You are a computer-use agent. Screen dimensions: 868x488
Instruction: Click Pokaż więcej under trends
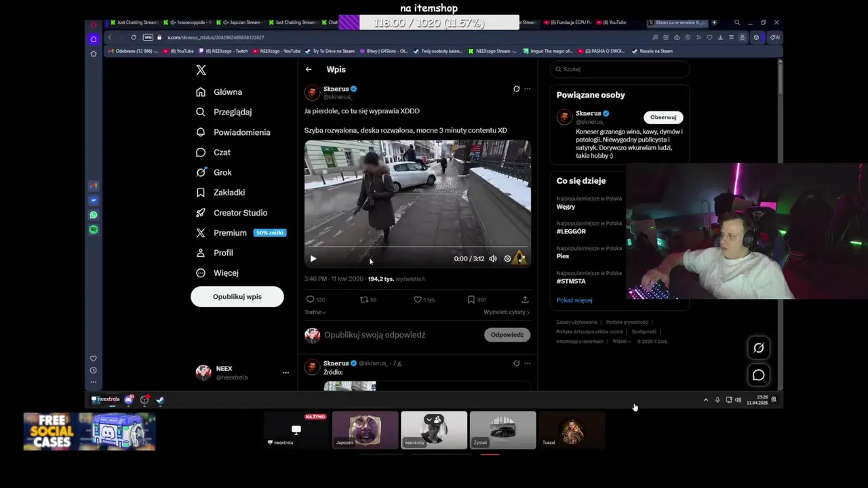click(x=574, y=300)
